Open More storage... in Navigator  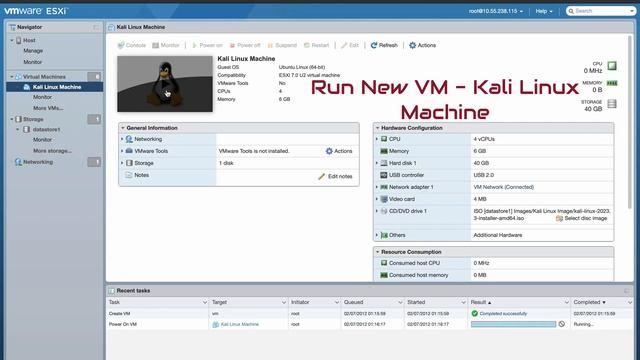tap(52, 151)
